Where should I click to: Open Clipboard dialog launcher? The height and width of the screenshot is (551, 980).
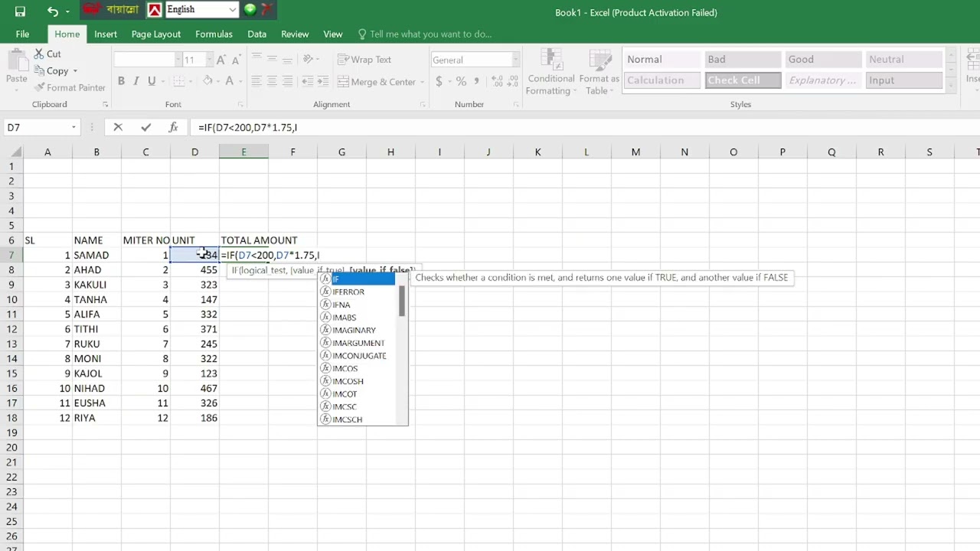coord(105,105)
